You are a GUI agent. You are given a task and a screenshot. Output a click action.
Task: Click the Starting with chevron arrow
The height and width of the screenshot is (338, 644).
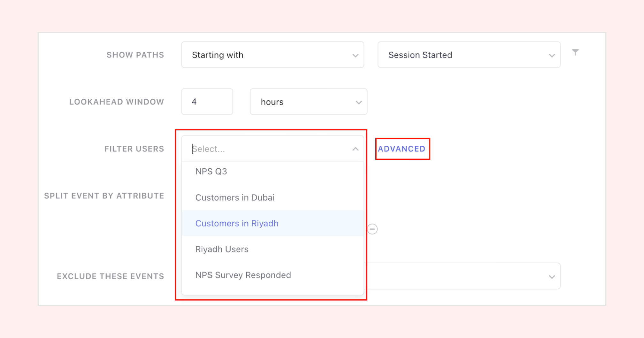point(355,56)
